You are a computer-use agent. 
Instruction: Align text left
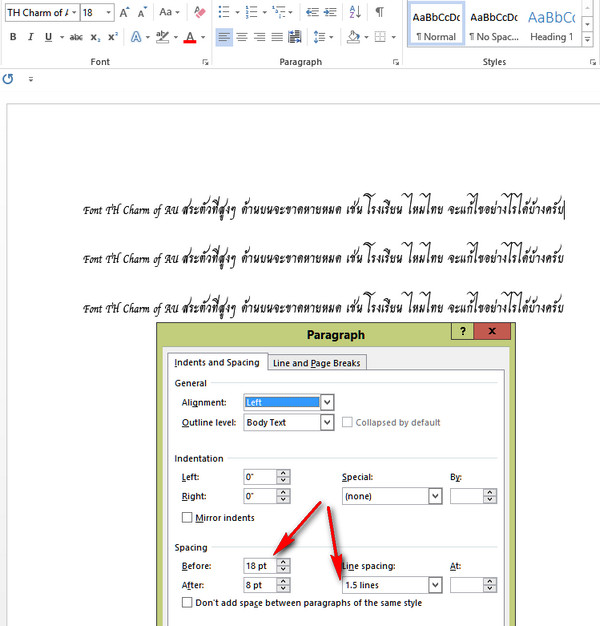tap(224, 37)
